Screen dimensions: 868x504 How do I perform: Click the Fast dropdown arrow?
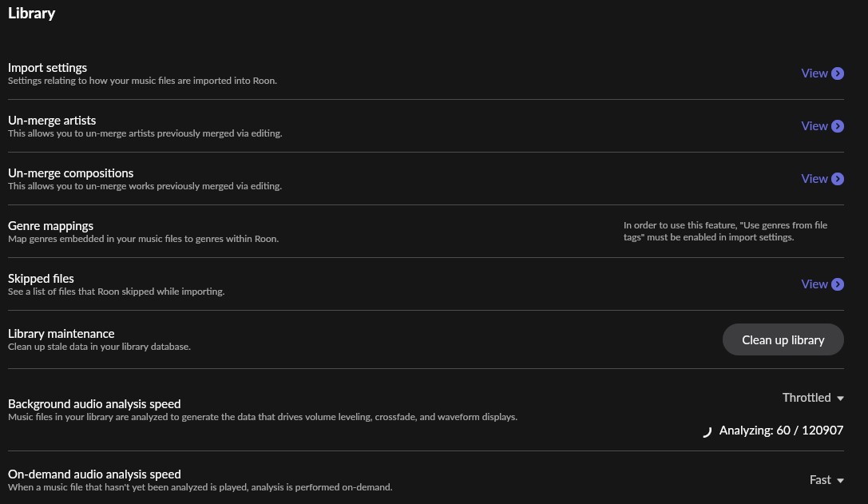coord(840,481)
